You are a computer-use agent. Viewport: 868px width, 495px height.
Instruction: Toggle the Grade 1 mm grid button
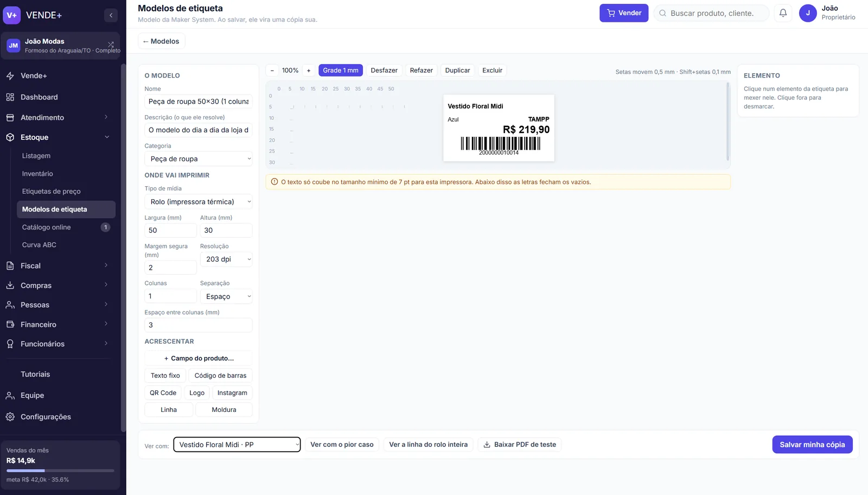341,71
